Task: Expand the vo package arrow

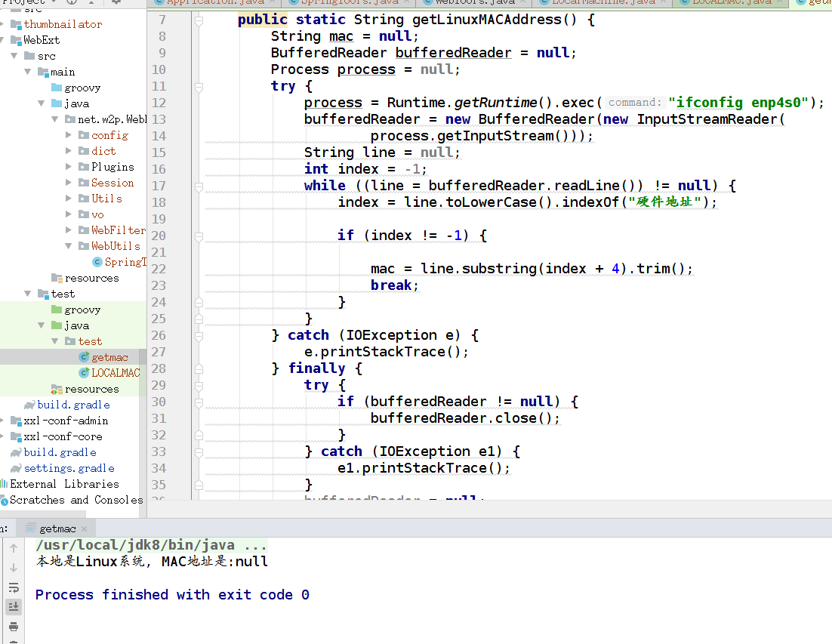Action: [68, 214]
